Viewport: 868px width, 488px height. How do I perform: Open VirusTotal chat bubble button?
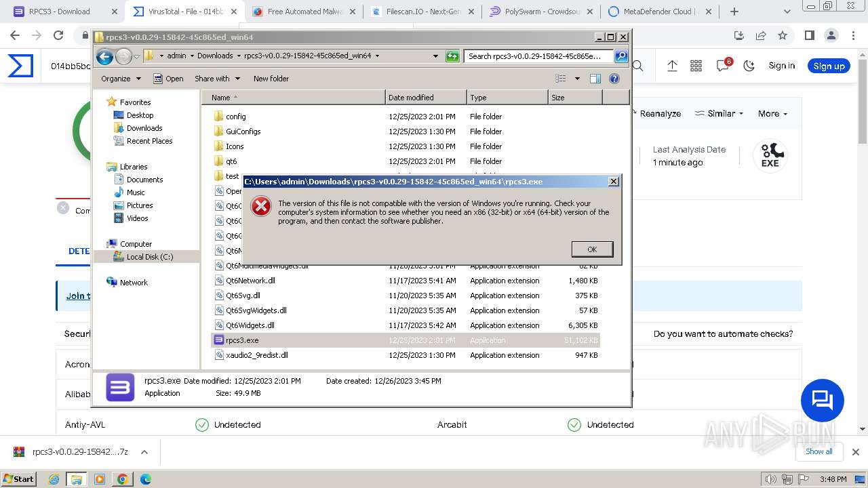(x=822, y=401)
